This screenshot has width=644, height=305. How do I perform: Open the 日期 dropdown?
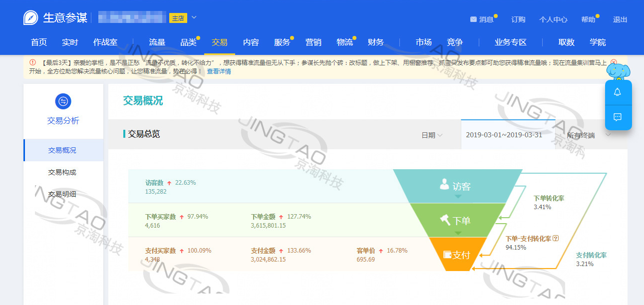pyautogui.click(x=432, y=135)
